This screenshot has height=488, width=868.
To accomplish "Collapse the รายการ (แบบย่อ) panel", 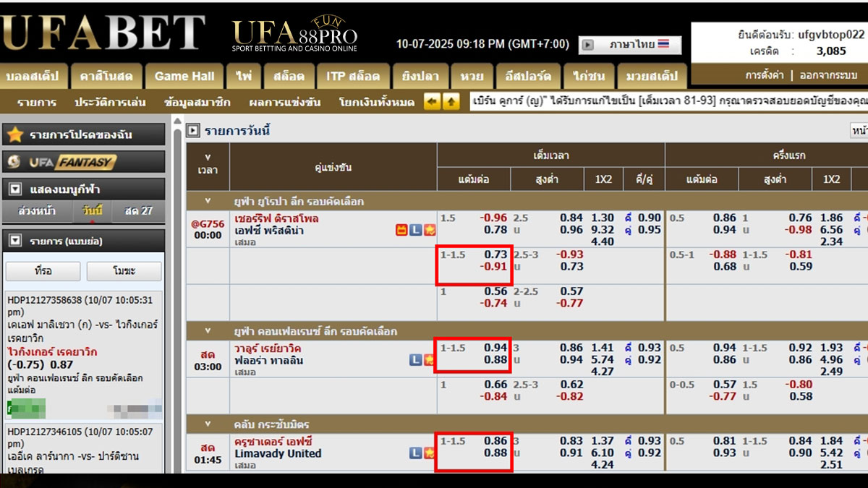I will [15, 241].
